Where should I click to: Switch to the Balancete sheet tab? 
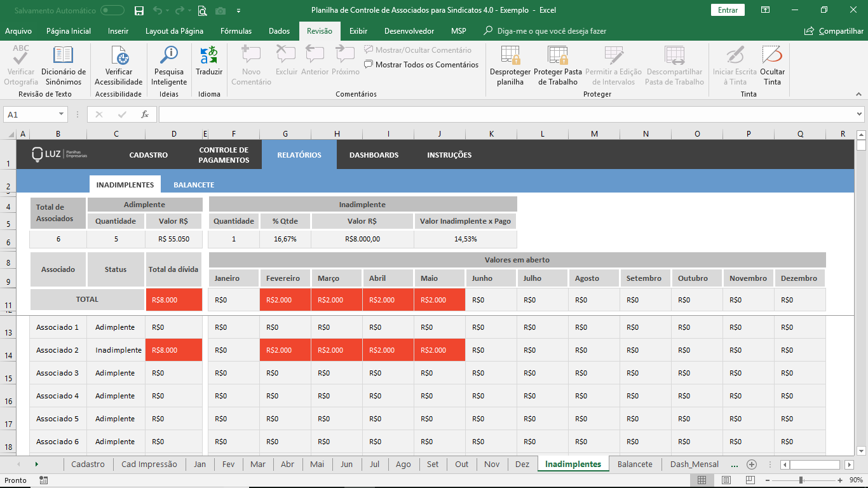coord(635,464)
